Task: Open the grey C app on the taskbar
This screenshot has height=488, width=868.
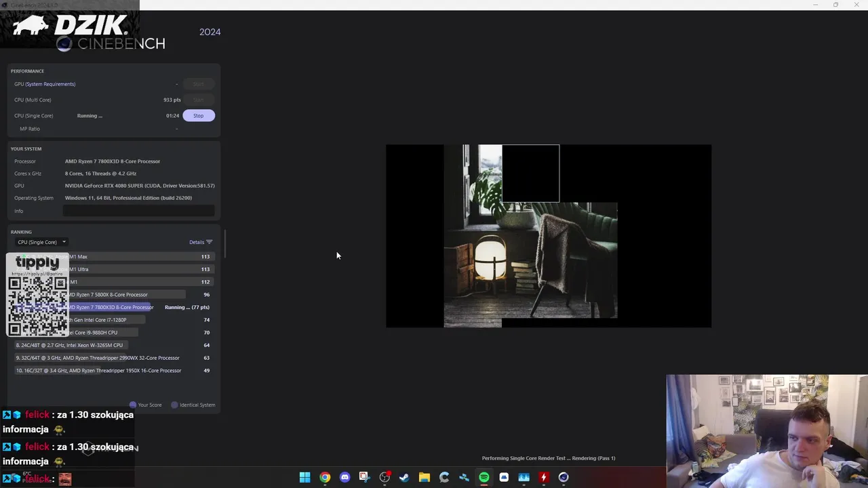Action: click(444, 477)
